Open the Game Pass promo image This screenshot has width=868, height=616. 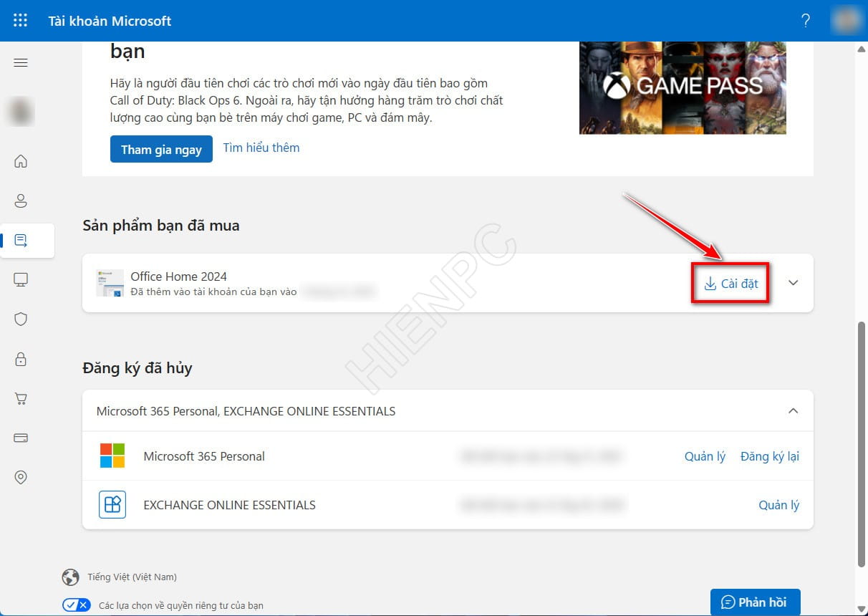point(683,87)
